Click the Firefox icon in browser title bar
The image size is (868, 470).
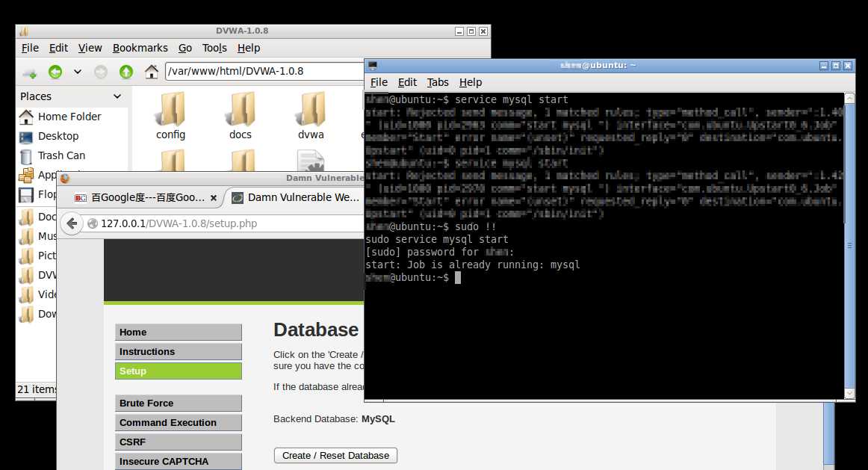(x=65, y=179)
